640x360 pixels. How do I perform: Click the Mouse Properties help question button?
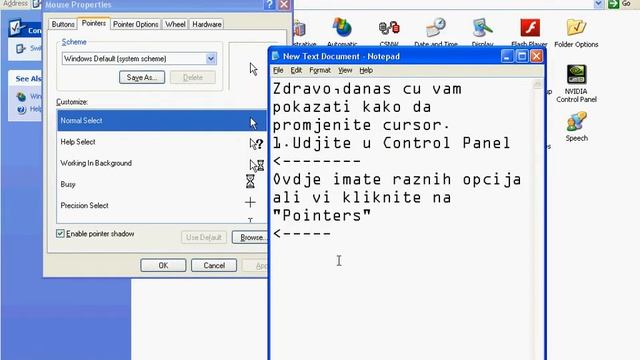pos(269,4)
